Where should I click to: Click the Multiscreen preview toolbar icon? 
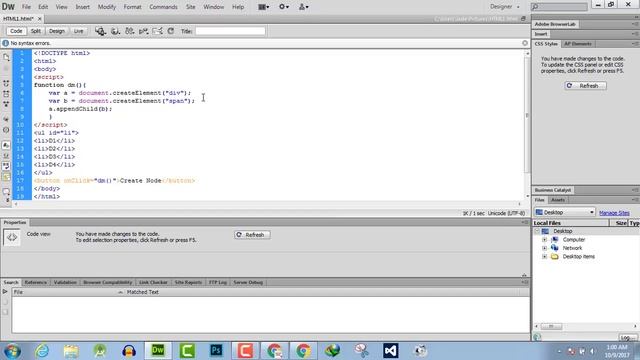(100, 31)
